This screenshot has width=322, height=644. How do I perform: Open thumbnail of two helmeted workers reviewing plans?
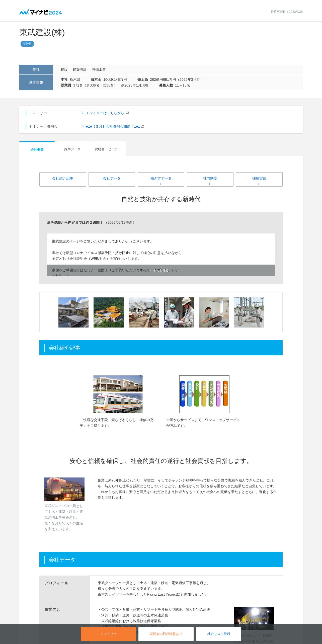179,312
